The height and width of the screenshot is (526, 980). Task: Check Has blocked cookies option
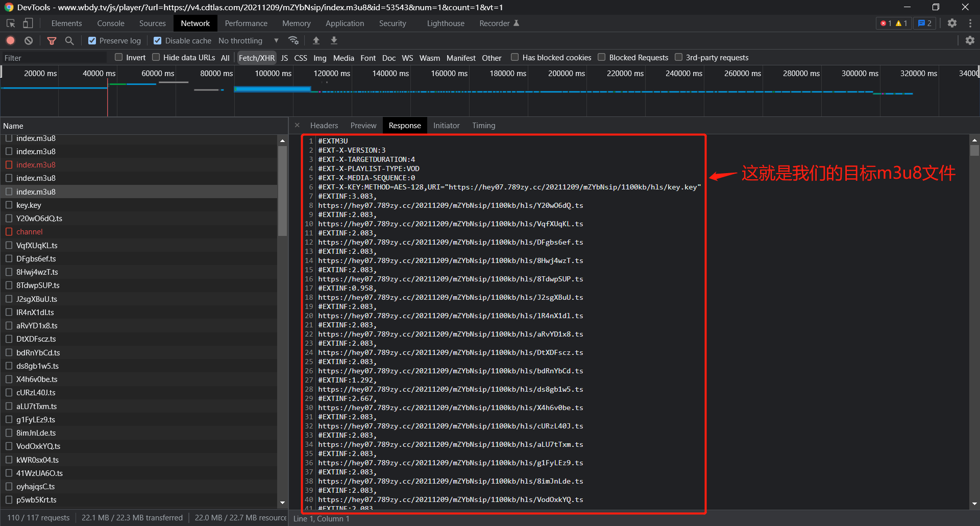click(x=515, y=57)
